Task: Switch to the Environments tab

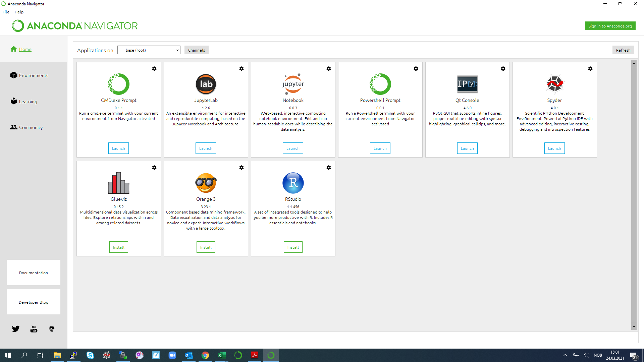Action: click(34, 75)
